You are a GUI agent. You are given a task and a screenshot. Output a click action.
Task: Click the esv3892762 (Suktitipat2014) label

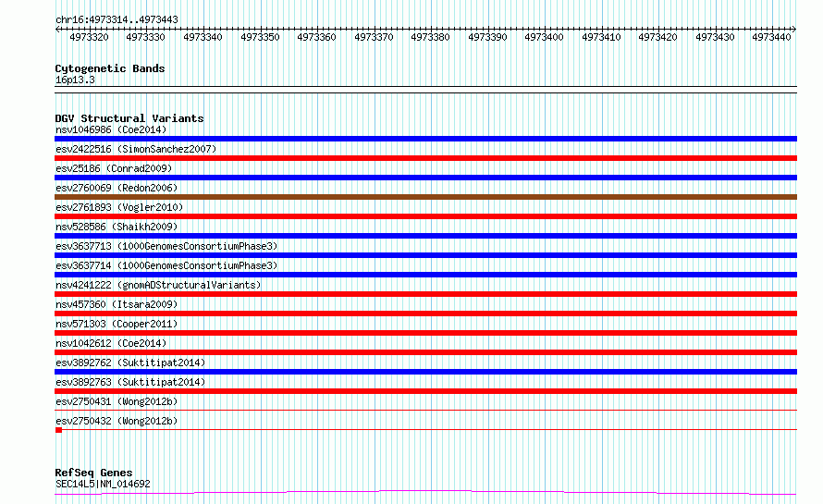click(130, 363)
